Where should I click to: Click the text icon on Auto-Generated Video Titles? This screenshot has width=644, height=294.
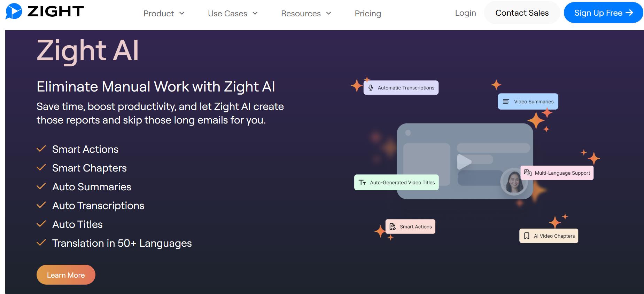(362, 183)
